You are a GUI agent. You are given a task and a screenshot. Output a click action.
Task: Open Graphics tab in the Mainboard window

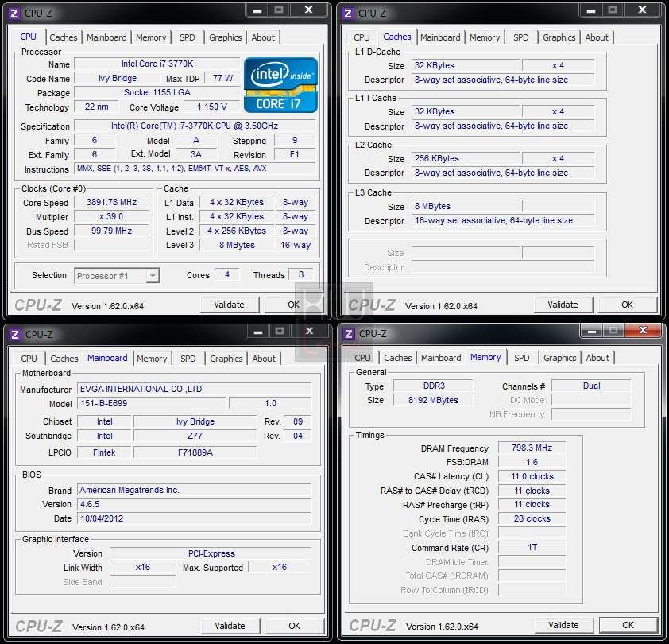(x=226, y=359)
